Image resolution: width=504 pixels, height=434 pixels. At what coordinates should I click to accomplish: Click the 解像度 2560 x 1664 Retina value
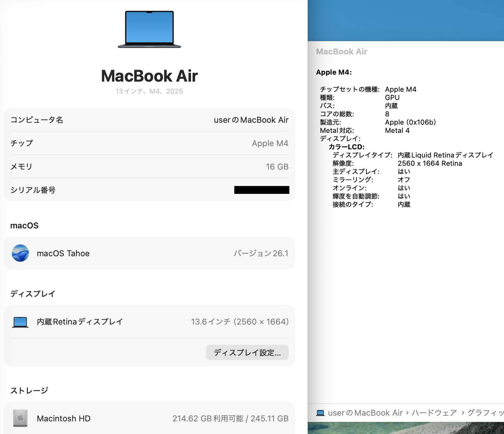click(430, 163)
